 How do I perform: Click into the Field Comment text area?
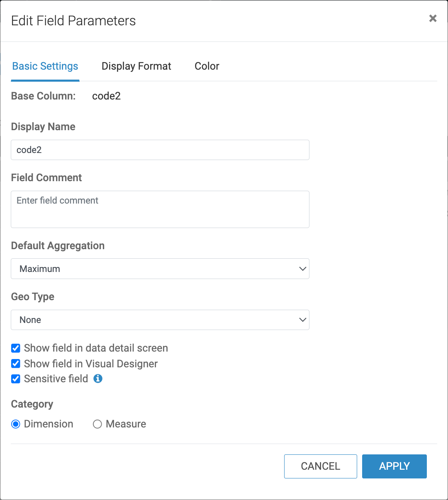pyautogui.click(x=160, y=209)
